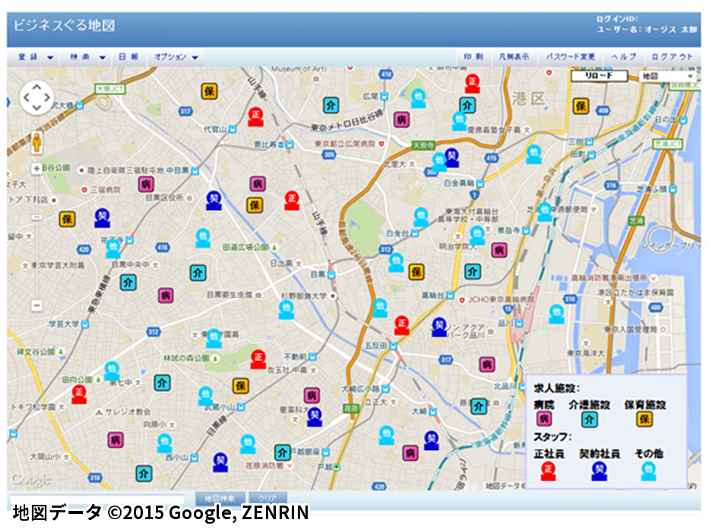The width and height of the screenshot is (709, 532).
Task: Select red 正 marker near 田向公園
Action: 79,394
